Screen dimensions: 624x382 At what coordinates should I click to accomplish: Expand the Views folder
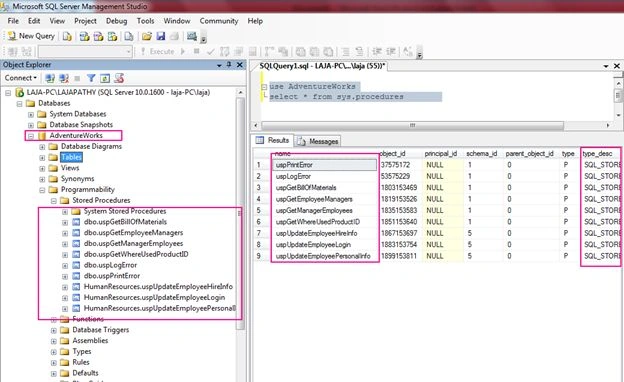pyautogui.click(x=42, y=168)
